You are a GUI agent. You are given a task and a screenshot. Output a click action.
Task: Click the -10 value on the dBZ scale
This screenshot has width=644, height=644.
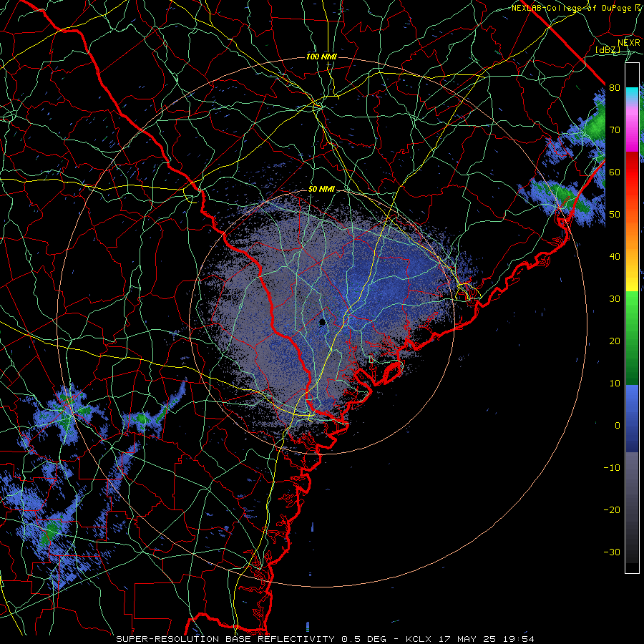(612, 468)
